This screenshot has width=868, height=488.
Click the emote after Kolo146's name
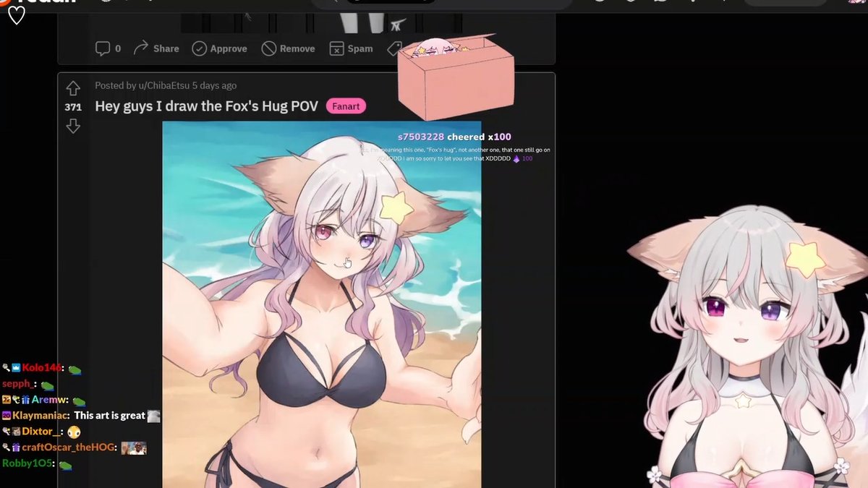[x=75, y=369]
